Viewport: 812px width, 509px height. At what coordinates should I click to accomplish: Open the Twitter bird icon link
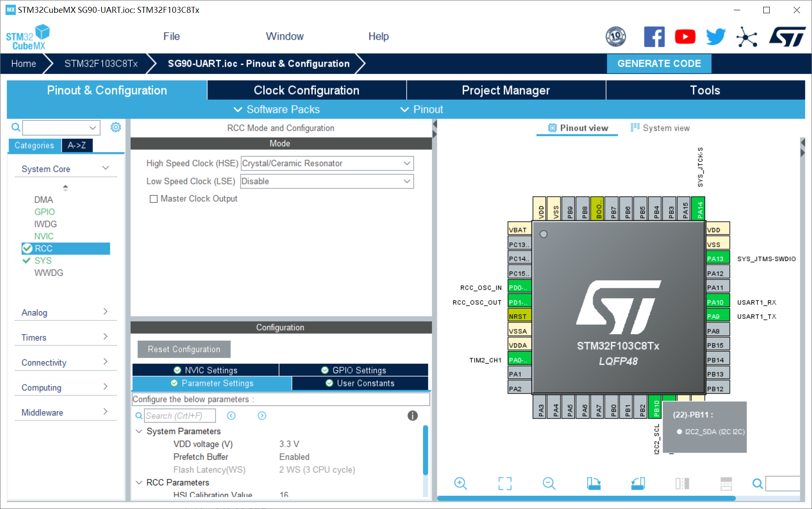(x=716, y=37)
